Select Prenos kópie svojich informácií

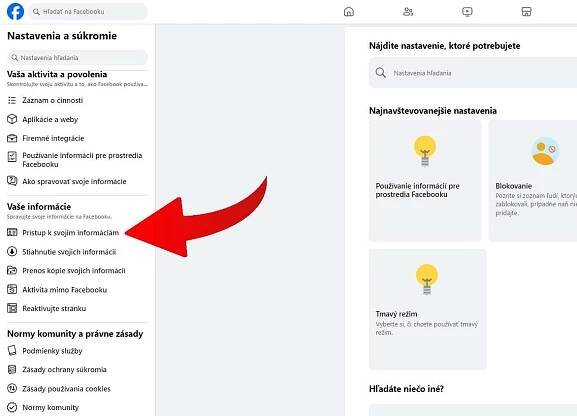coord(74,271)
